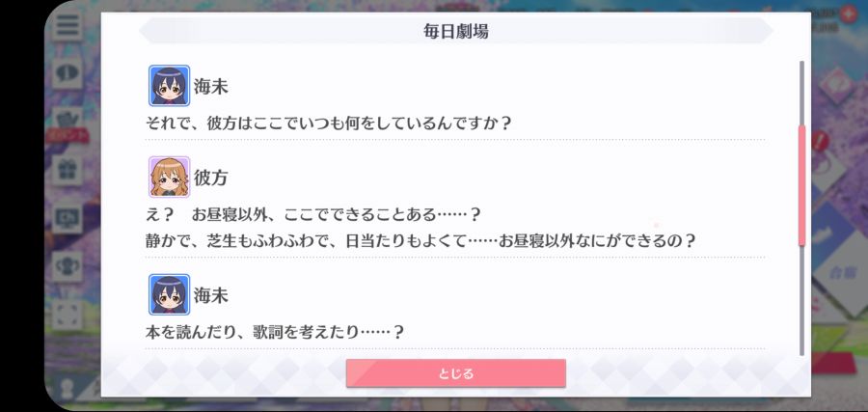Open the trophy goals icon
868x412 pixels.
68,266
